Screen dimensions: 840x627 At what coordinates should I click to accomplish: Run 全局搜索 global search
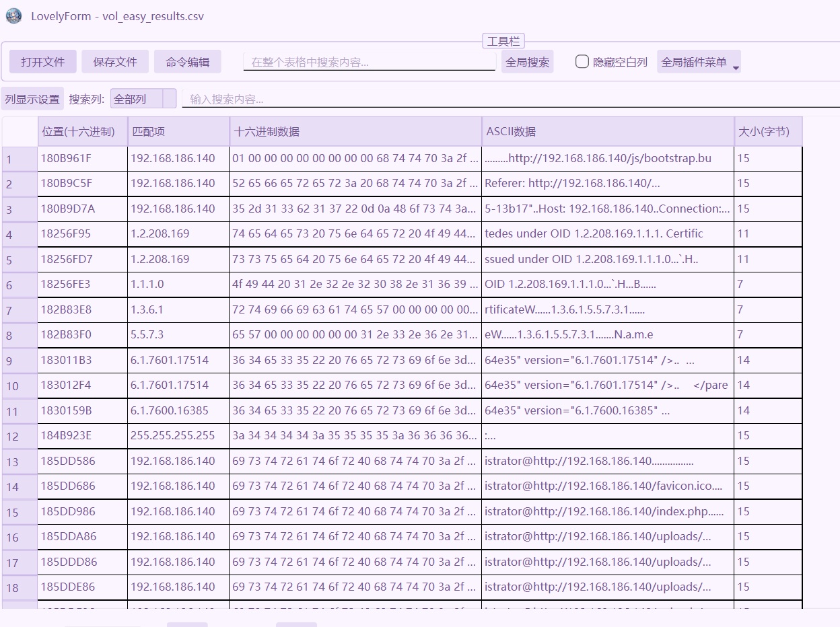coord(527,62)
